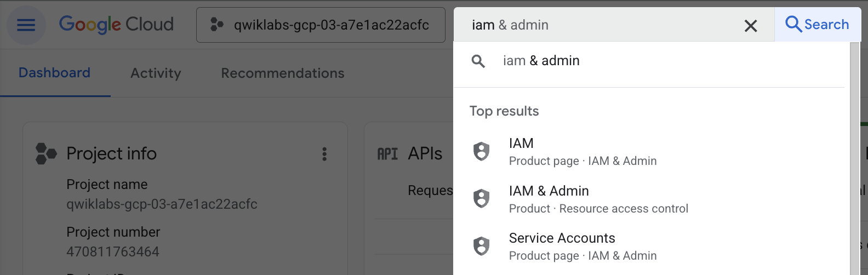This screenshot has width=868, height=275.
Task: Select the project number 470811763464
Action: [113, 251]
